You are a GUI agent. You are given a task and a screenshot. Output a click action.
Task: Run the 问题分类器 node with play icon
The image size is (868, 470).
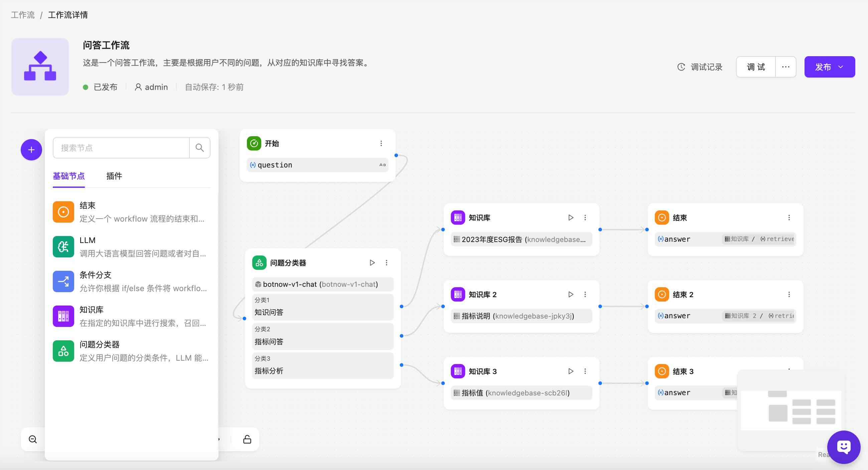(372, 263)
